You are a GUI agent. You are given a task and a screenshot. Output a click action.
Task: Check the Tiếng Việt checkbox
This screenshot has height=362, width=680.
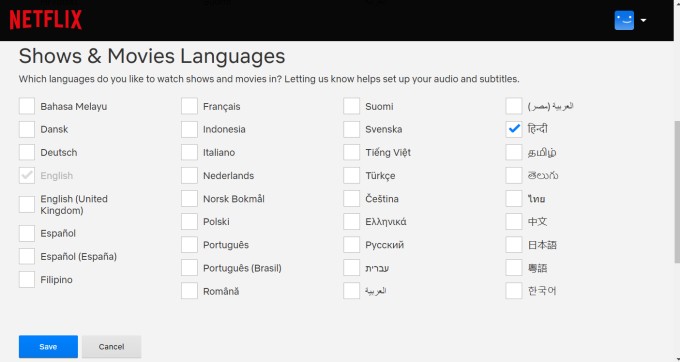352,153
